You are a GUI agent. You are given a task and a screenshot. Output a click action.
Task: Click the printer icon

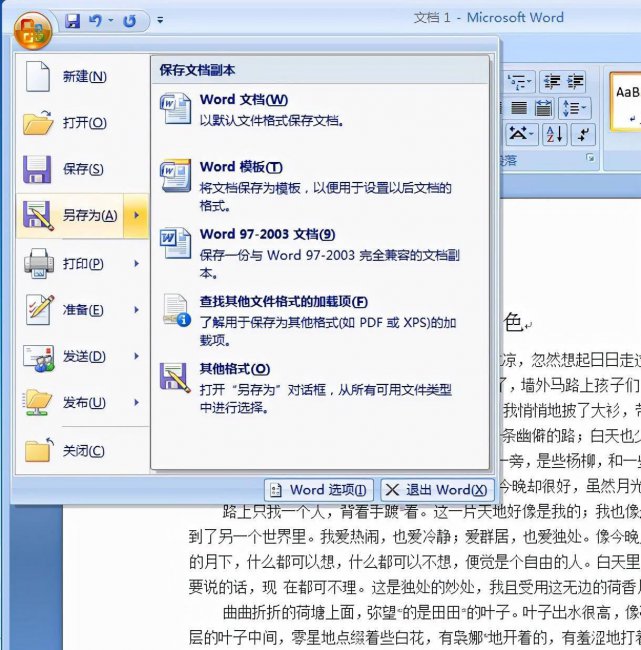tap(39, 264)
